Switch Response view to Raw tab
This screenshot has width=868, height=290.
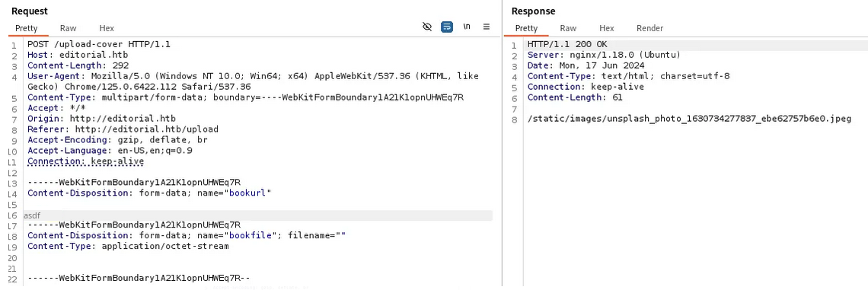point(568,28)
